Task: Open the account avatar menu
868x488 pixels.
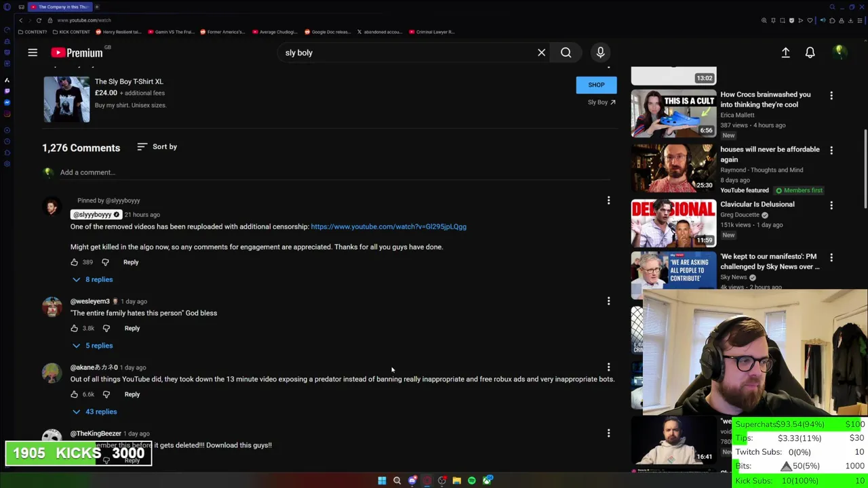Action: coord(839,53)
